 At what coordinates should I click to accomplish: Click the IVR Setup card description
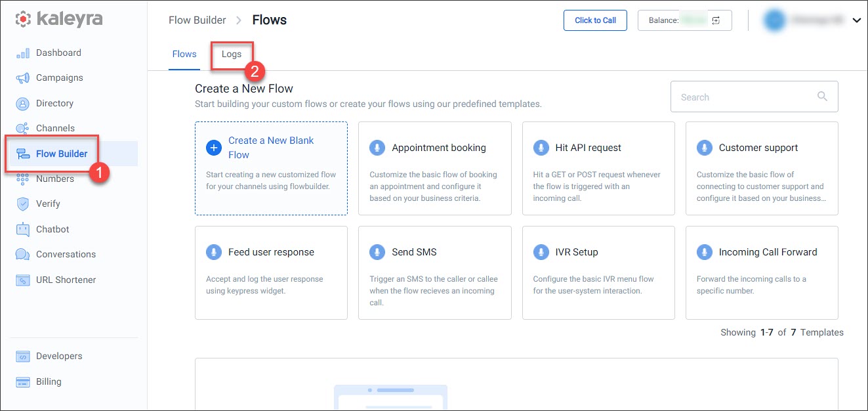(594, 285)
